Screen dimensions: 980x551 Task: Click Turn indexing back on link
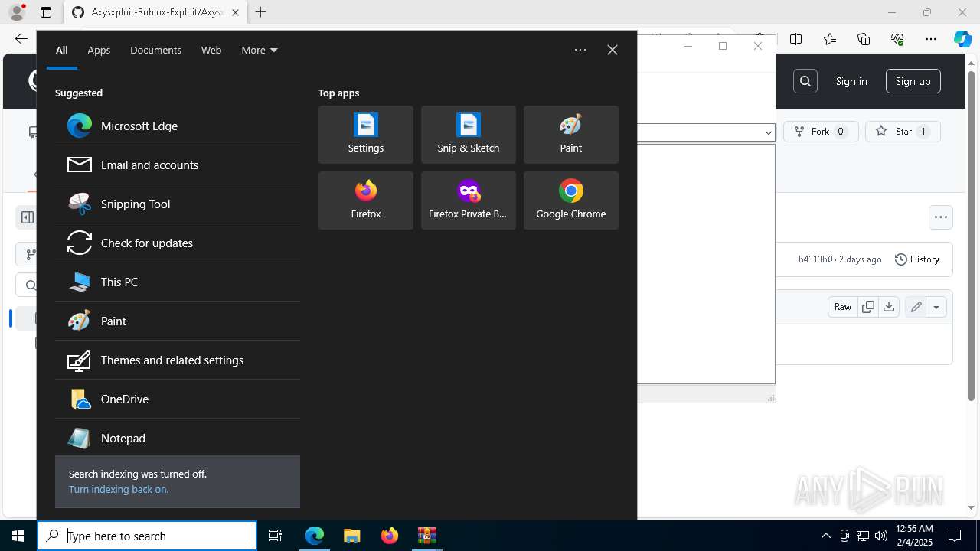tap(119, 489)
